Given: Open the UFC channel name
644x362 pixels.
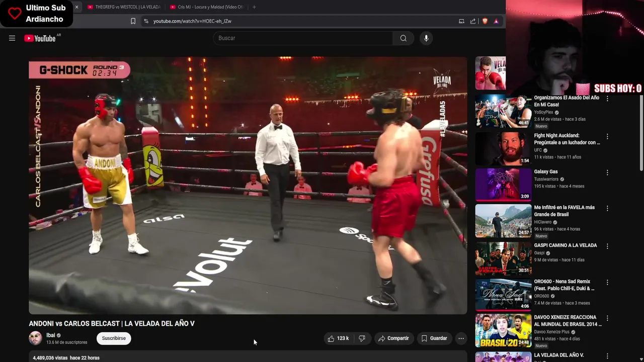Looking at the screenshot, I should pyautogui.click(x=538, y=150).
